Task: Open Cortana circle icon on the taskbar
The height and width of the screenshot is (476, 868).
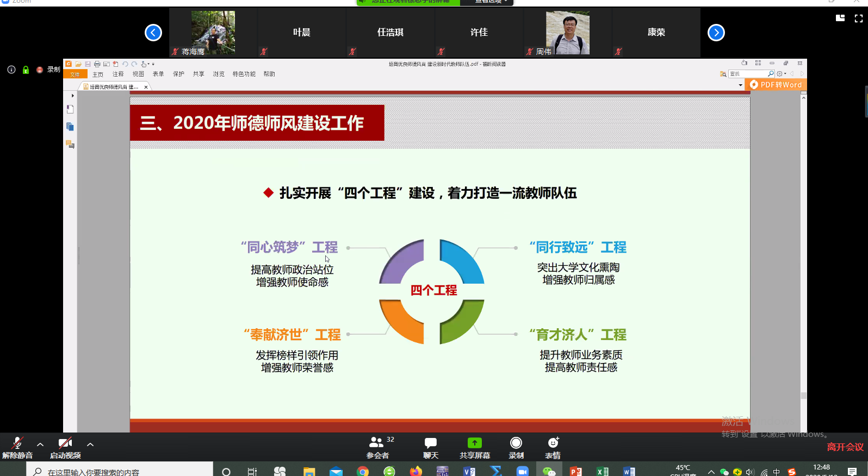Action: click(x=226, y=471)
